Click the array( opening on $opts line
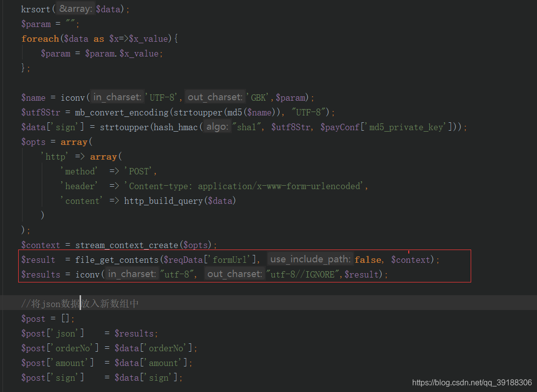537x392 pixels. pos(76,141)
